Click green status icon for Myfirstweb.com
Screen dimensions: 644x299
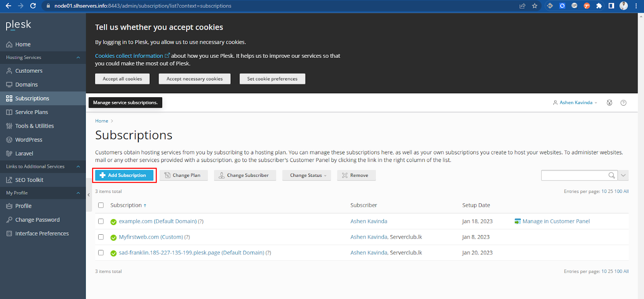coord(114,238)
